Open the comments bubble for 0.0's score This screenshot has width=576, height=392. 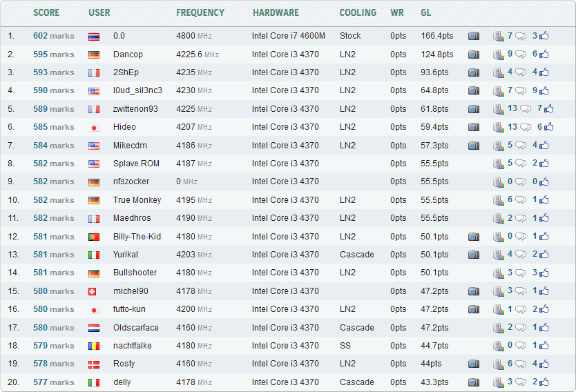520,36
